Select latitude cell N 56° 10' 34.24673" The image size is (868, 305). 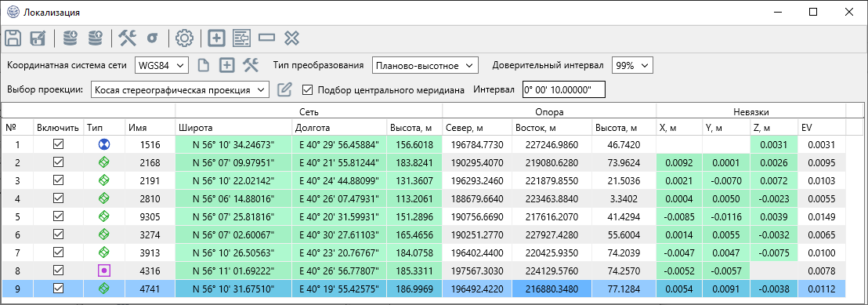tap(233, 145)
